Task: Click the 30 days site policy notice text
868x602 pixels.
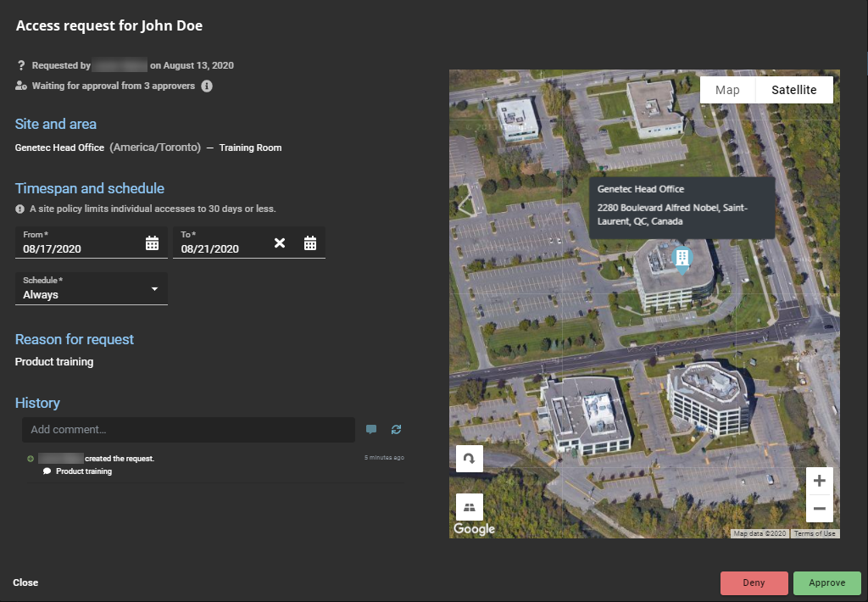Action: (x=153, y=209)
